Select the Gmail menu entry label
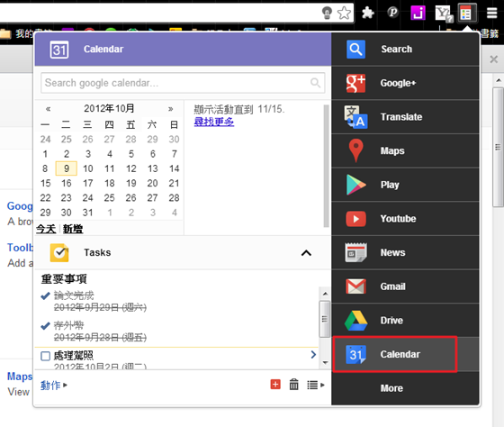The width and height of the screenshot is (504, 427). tap(392, 286)
